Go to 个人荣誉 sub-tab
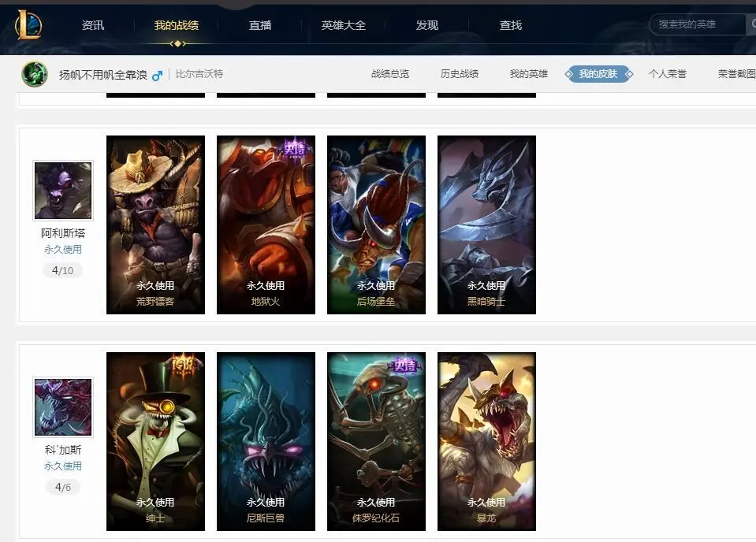Viewport: 756px width, 542px height. click(668, 74)
